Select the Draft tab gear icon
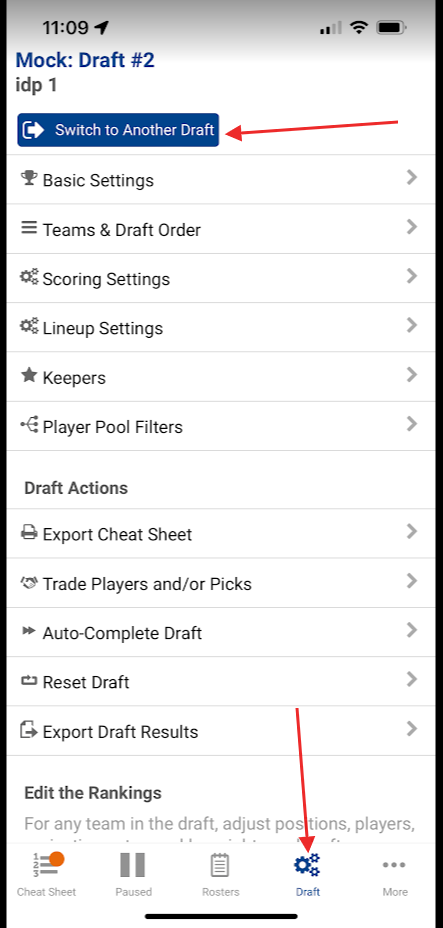 click(x=307, y=865)
